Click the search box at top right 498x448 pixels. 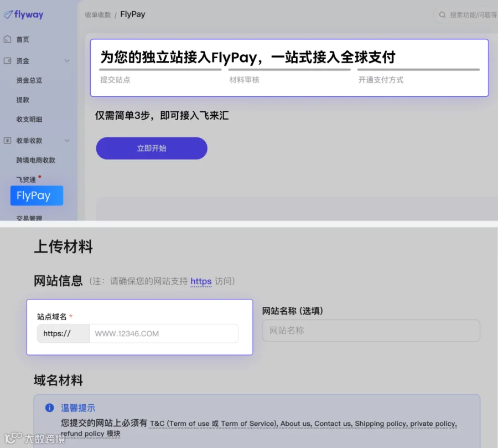tap(465, 15)
